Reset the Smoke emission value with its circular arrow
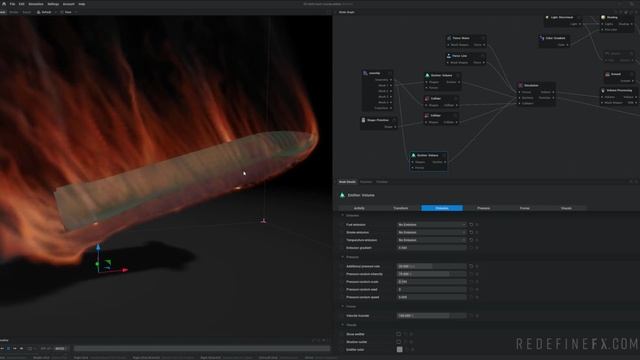The width and height of the screenshot is (640, 360). pyautogui.click(x=471, y=232)
